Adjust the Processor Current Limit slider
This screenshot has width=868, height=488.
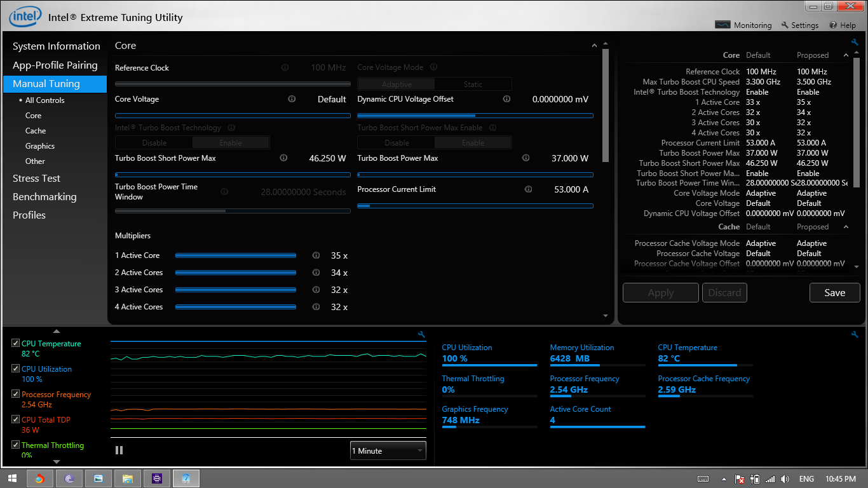(475, 206)
